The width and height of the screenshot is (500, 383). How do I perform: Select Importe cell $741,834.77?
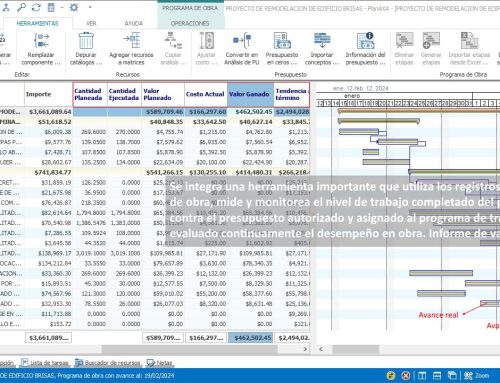(49, 172)
